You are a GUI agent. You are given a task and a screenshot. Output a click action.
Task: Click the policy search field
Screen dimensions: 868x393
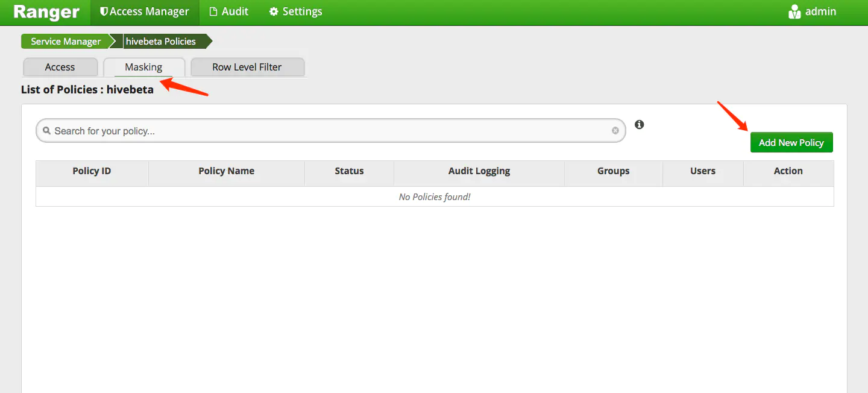tap(331, 131)
